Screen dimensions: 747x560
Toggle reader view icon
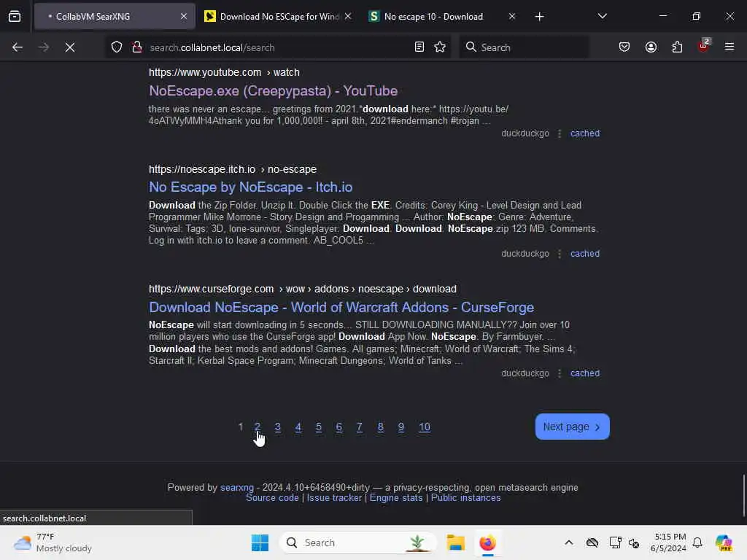(x=419, y=47)
